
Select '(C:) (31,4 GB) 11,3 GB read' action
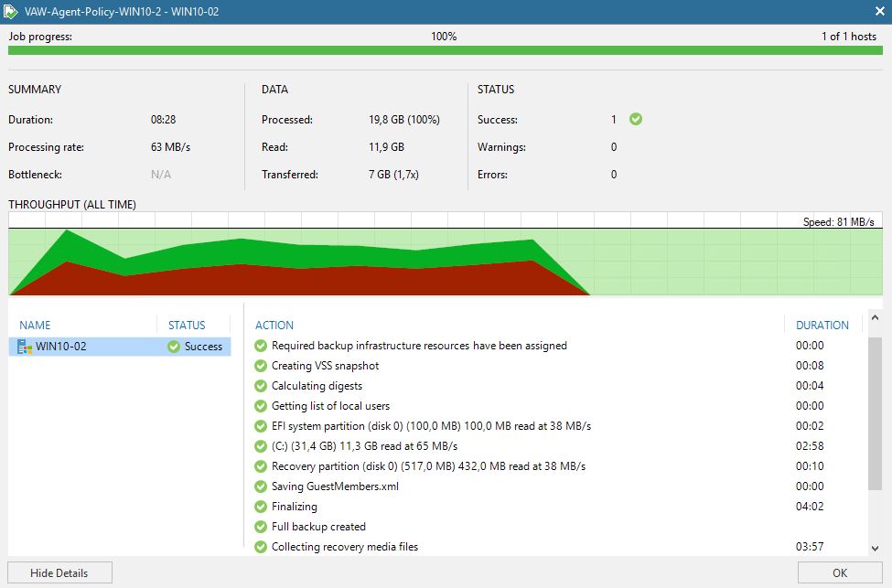pyautogui.click(x=365, y=446)
